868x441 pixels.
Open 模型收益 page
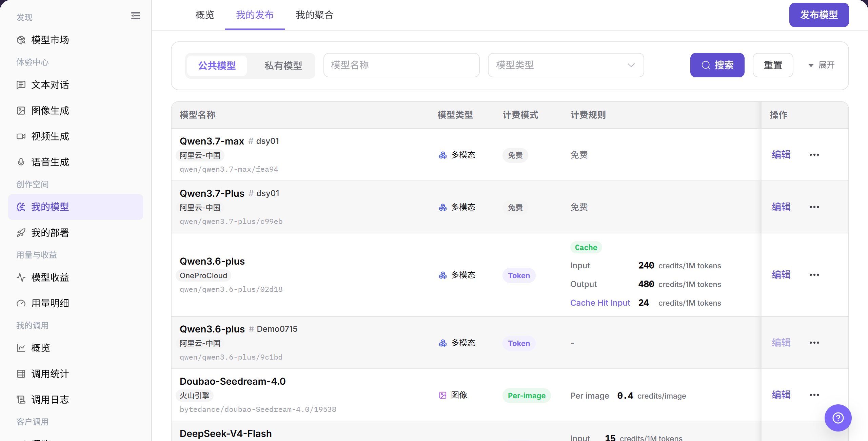click(x=75, y=277)
